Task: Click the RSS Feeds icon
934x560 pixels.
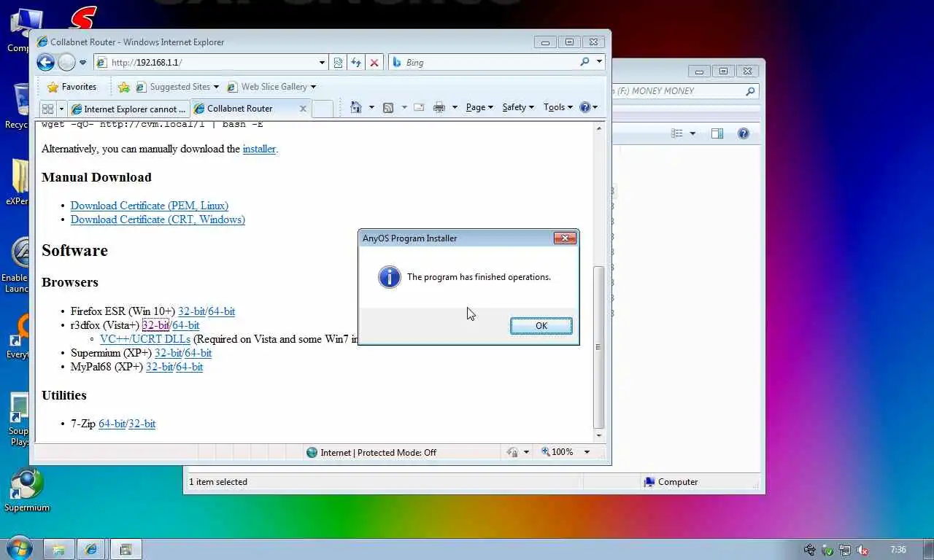Action: click(x=388, y=107)
